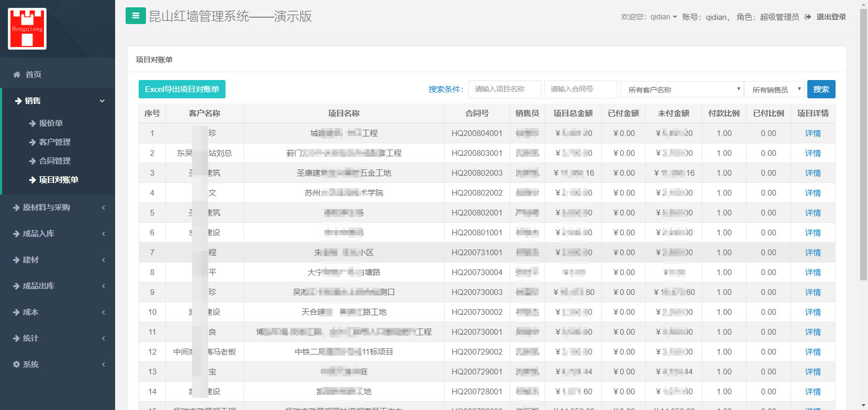868x410 pixels.
Task: Collapse the 销售 menu chevron
Action: tap(102, 101)
